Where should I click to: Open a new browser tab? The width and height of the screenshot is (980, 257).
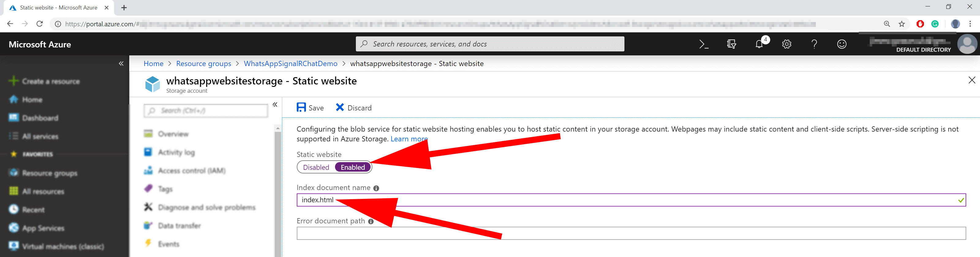pyautogui.click(x=124, y=8)
